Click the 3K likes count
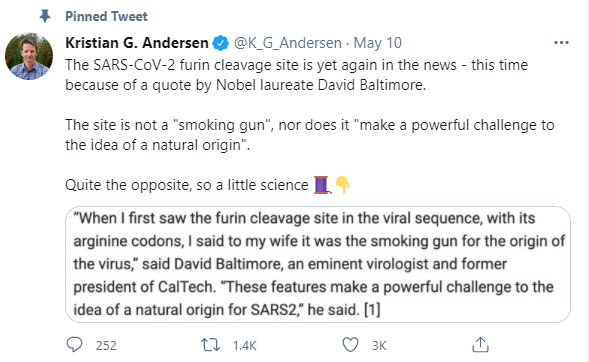The width and height of the screenshot is (589, 362). point(379,345)
